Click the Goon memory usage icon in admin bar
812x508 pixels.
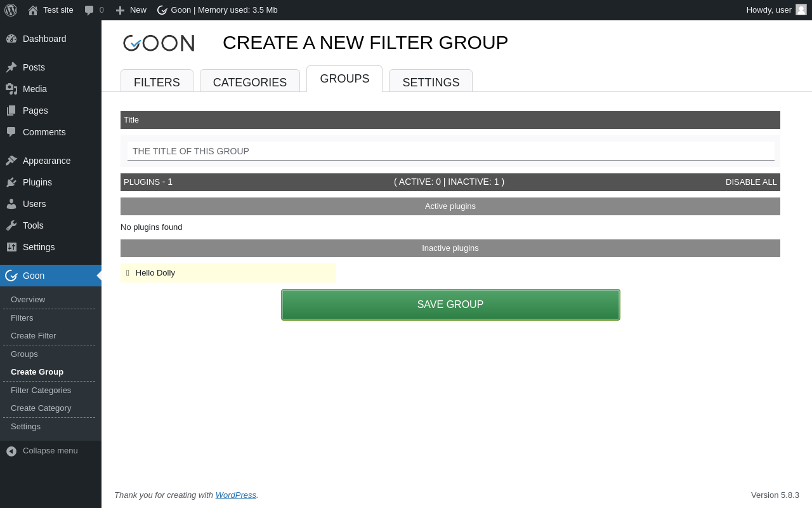162,10
